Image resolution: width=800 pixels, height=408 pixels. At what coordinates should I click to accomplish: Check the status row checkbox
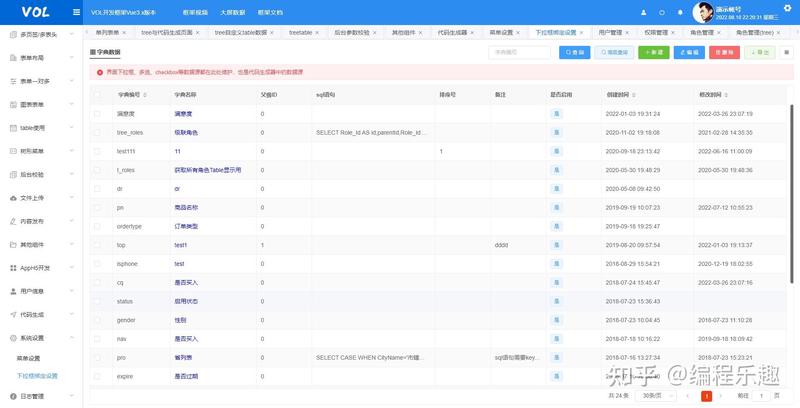point(97,301)
